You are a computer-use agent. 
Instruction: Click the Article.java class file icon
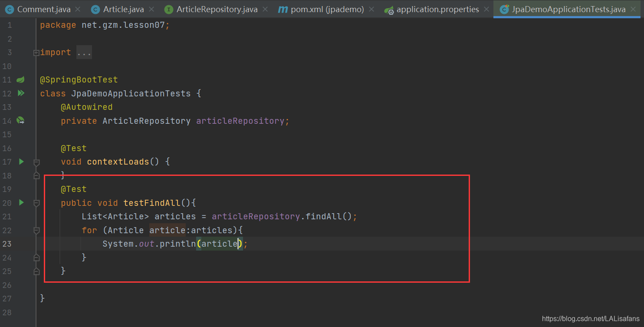(95, 9)
